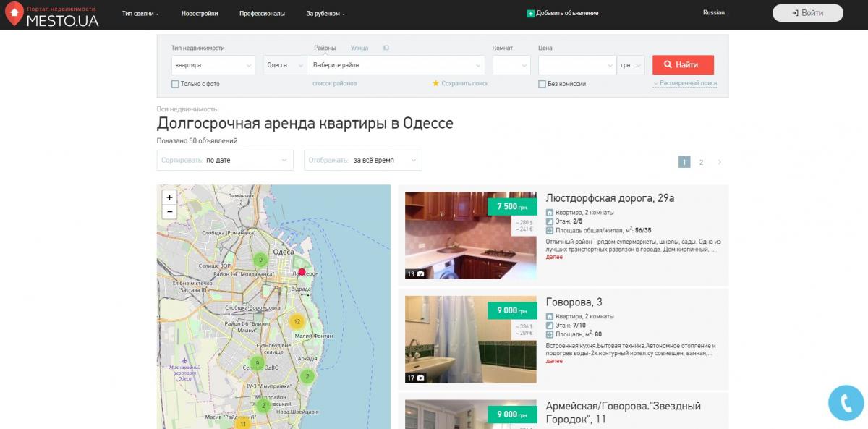Open the Вся недвижимость breadcrumb link
The width and height of the screenshot is (868, 429).
point(187,109)
